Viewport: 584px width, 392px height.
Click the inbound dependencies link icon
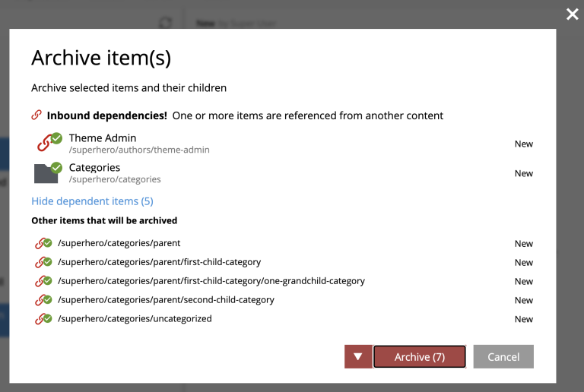36,115
